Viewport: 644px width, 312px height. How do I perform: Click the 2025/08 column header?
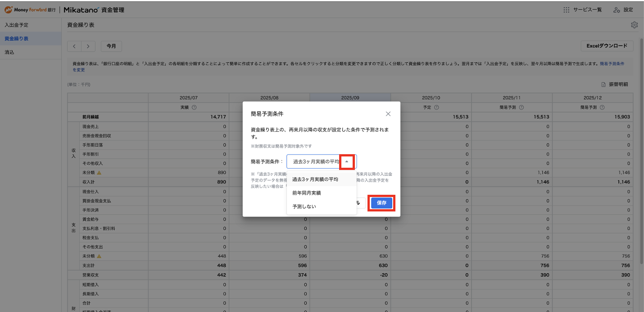pyautogui.click(x=269, y=98)
